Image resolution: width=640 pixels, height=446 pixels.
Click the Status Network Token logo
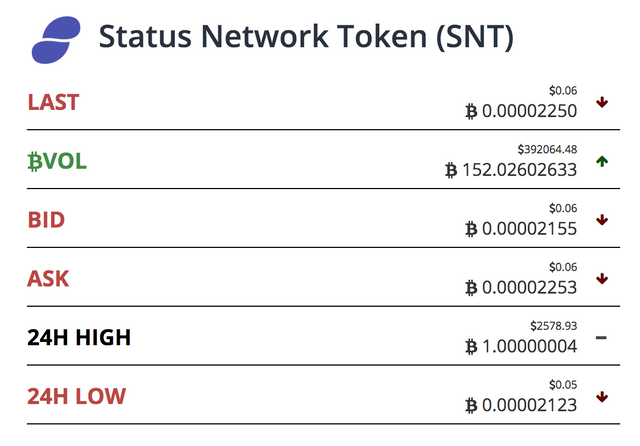(x=56, y=40)
